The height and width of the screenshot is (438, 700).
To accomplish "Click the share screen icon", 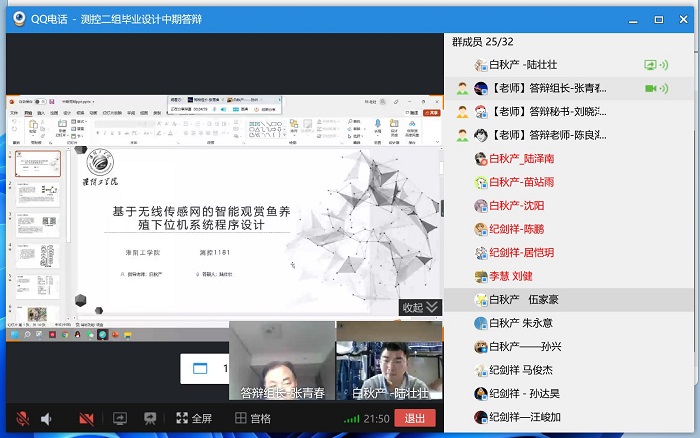I will [119, 419].
